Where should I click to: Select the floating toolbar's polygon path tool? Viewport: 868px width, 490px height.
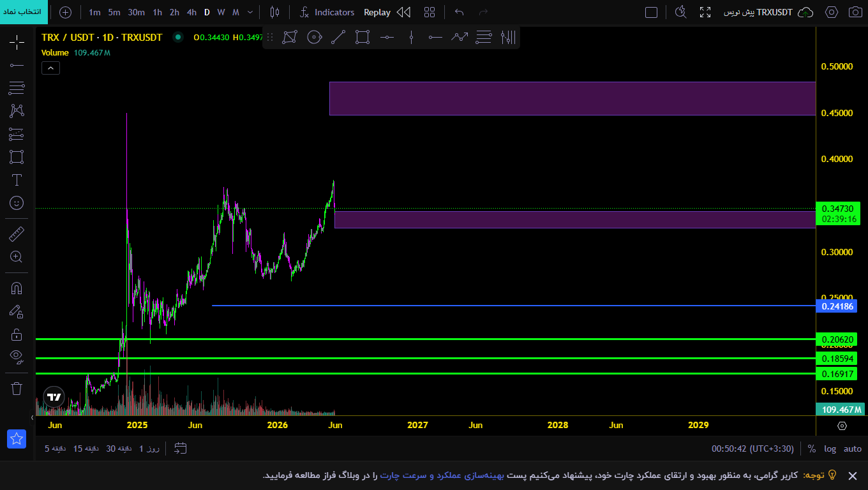coord(290,38)
